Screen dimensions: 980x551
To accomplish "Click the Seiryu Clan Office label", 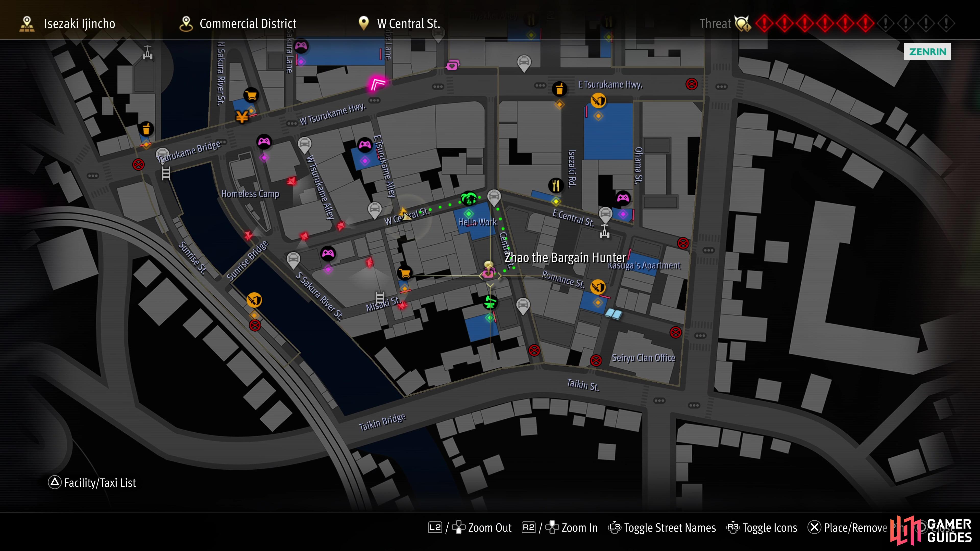I will (x=643, y=358).
